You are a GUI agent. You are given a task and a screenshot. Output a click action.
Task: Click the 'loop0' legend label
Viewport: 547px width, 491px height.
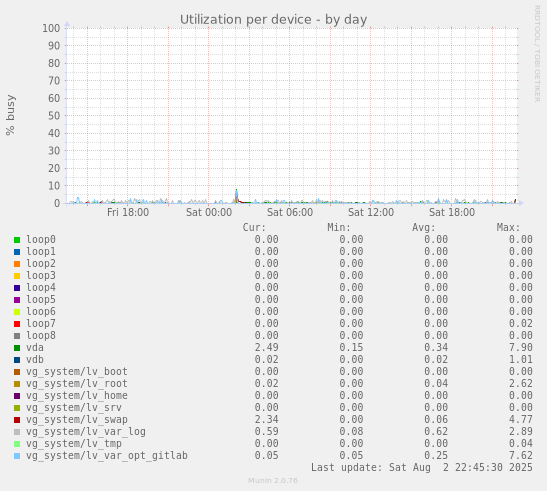[41, 239]
